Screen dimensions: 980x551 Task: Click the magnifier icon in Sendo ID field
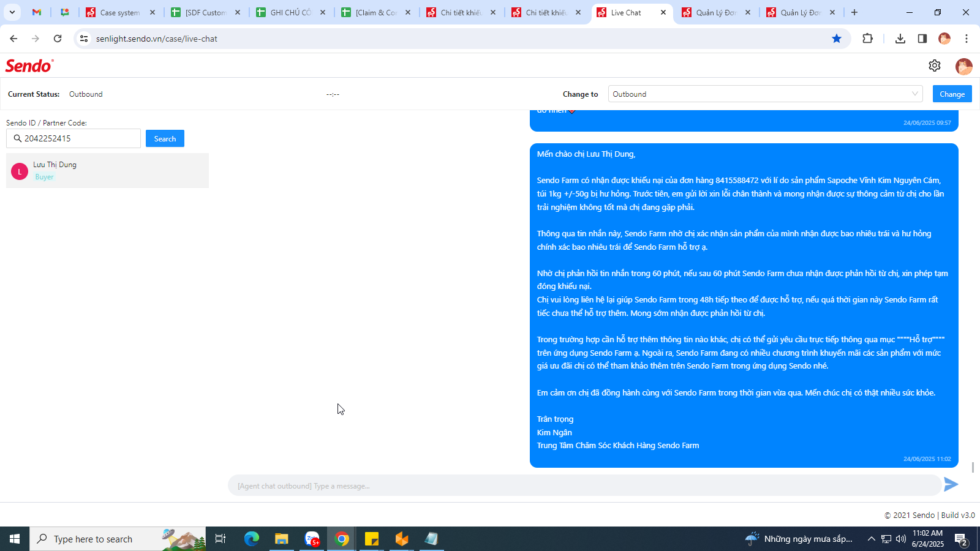17,138
